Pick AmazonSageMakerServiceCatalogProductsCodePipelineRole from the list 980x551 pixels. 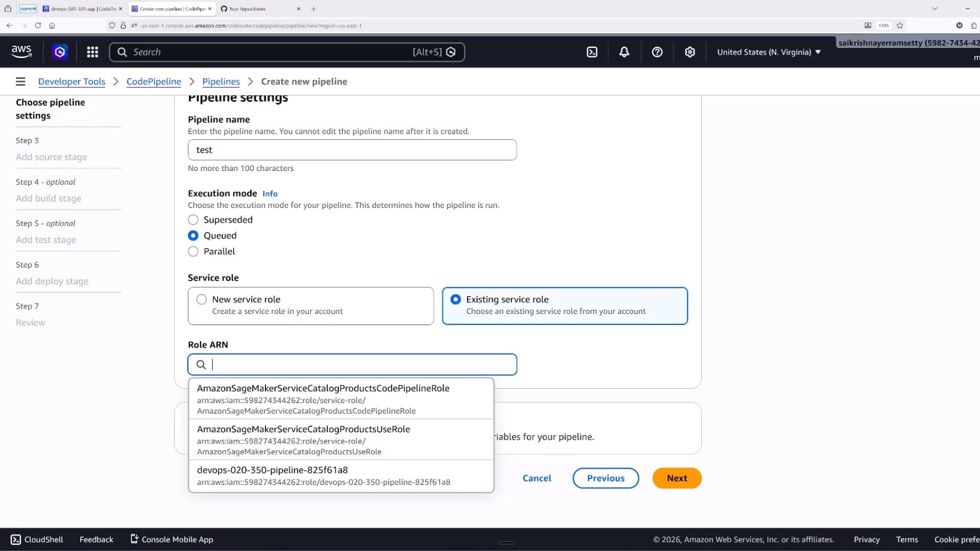click(x=341, y=399)
